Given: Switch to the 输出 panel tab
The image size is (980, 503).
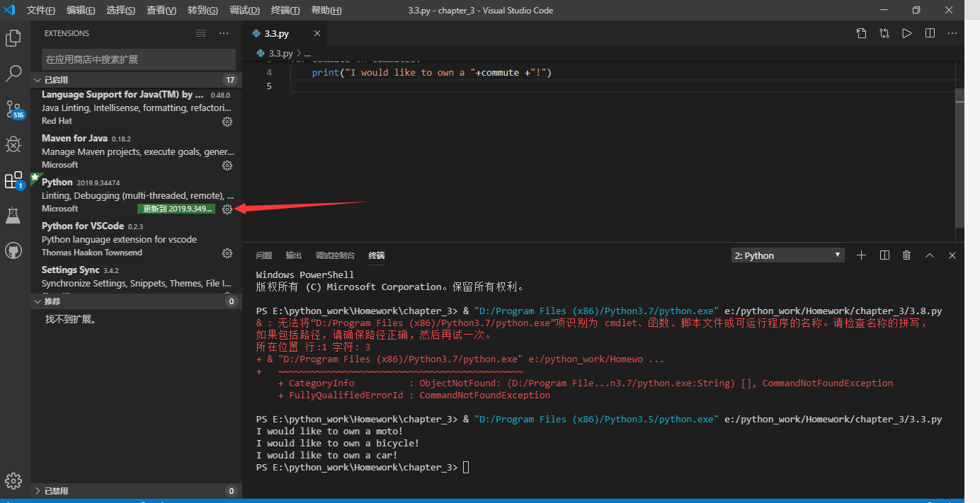Looking at the screenshot, I should 293,255.
